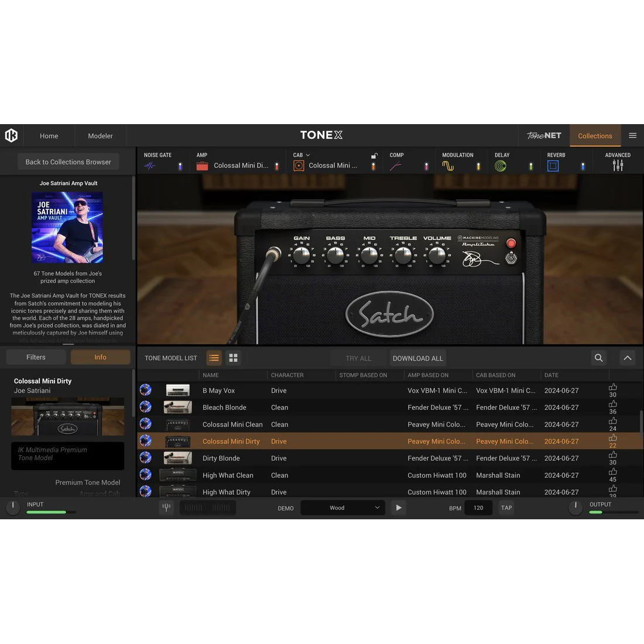Like the Bleach Blonde tone model
The width and height of the screenshot is (644, 644).
pyautogui.click(x=613, y=404)
